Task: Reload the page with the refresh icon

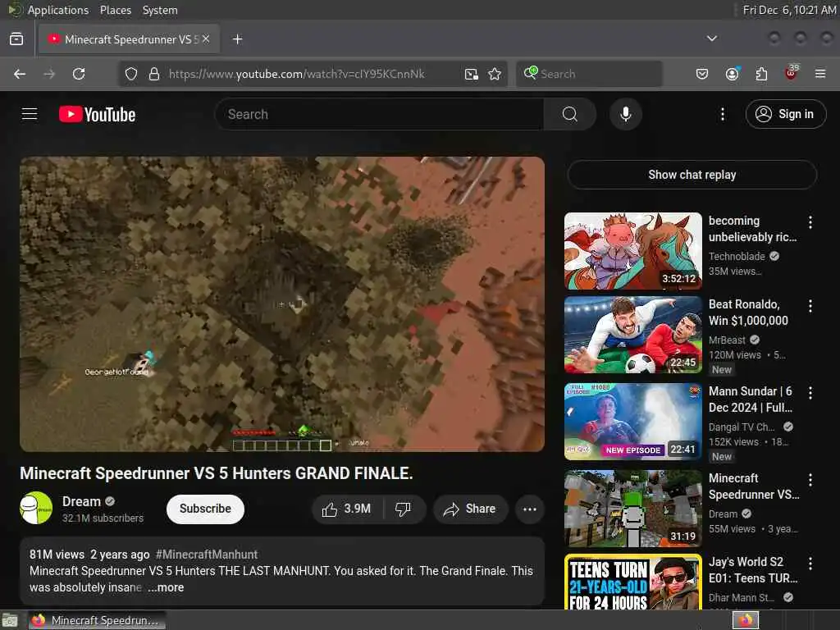Action: tap(79, 74)
